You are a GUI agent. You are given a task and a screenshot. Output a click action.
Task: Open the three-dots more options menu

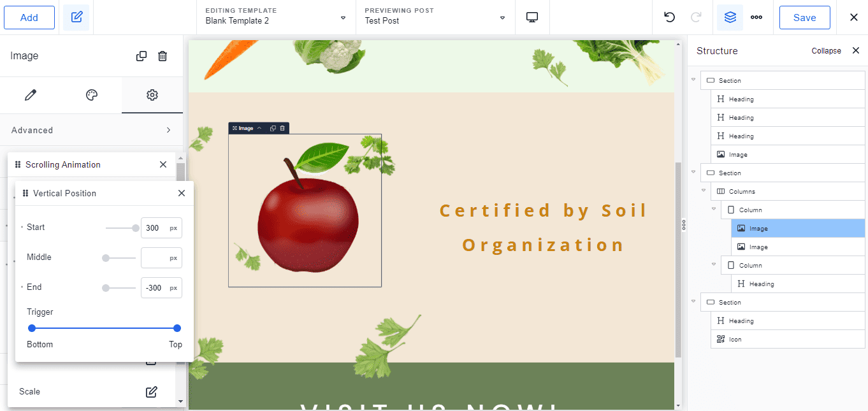pos(756,17)
